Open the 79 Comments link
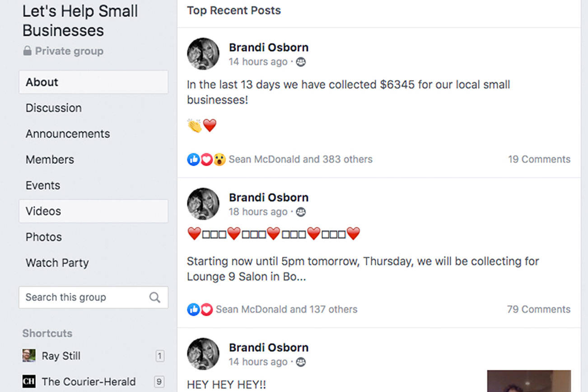The width and height of the screenshot is (588, 392). pyautogui.click(x=538, y=309)
